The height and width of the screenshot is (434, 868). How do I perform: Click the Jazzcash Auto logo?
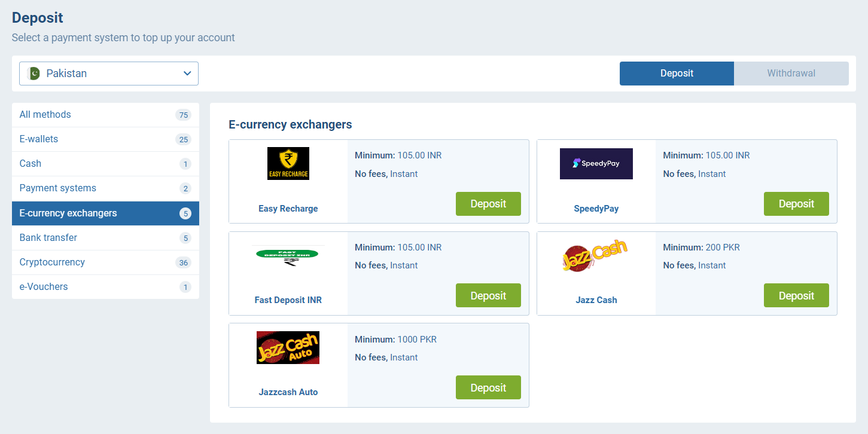coord(288,347)
